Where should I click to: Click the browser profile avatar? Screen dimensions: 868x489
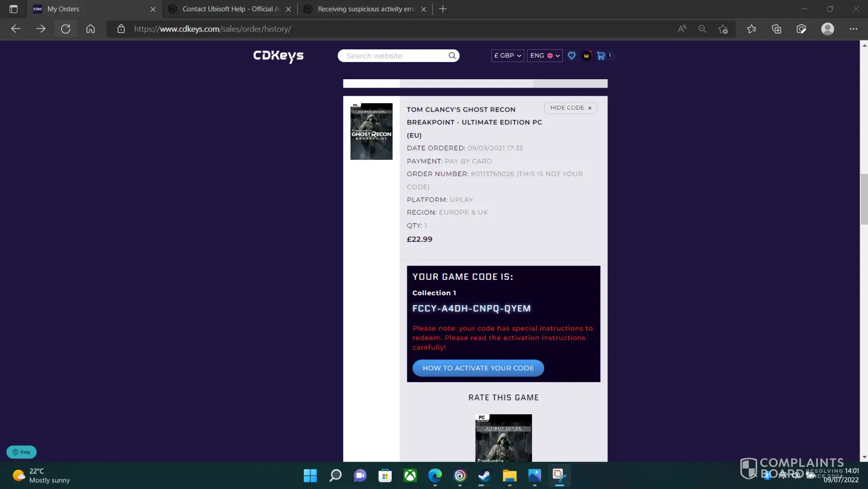(827, 29)
